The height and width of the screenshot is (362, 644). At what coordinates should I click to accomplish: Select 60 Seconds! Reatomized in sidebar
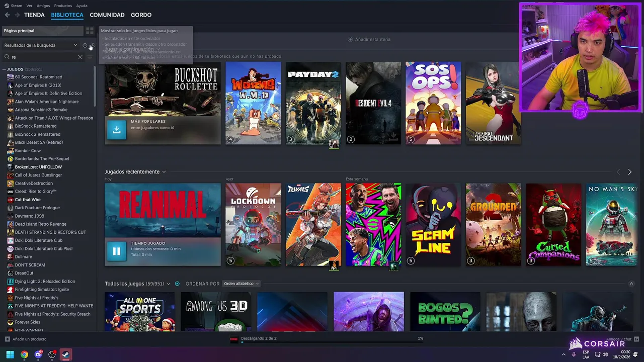point(38,77)
